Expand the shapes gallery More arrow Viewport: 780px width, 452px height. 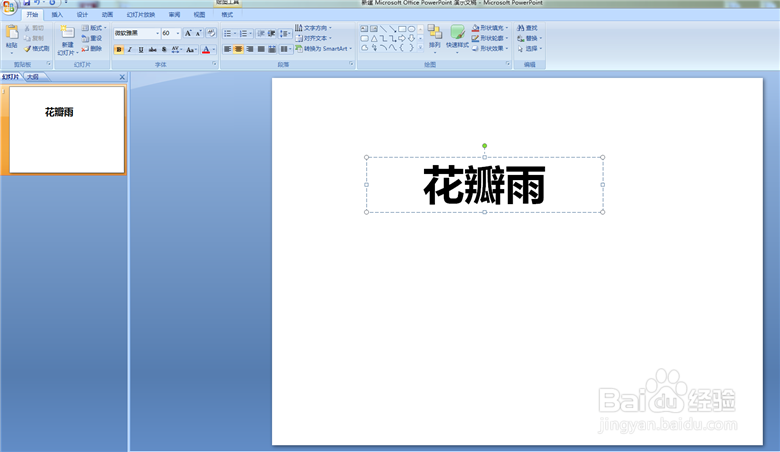420,48
